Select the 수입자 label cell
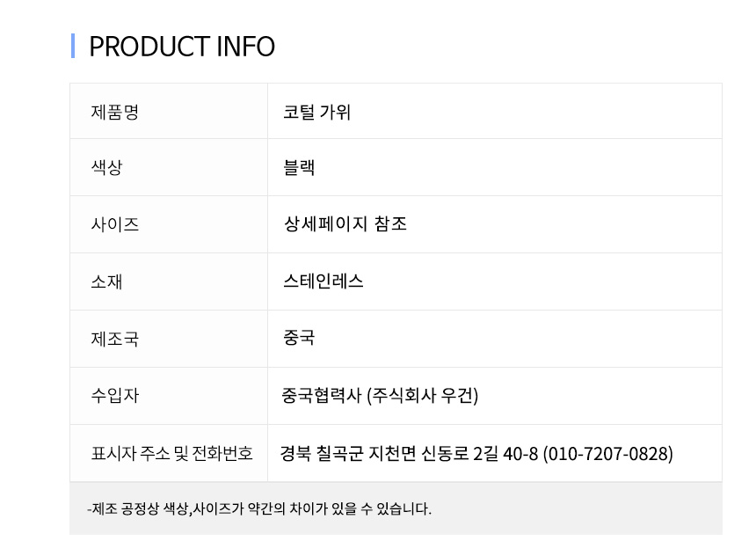Viewport: 756px width, 541px height. click(115, 396)
